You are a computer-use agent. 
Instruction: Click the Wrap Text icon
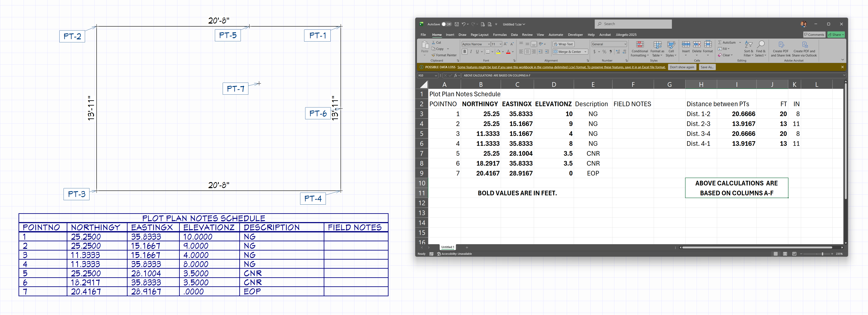click(x=556, y=44)
